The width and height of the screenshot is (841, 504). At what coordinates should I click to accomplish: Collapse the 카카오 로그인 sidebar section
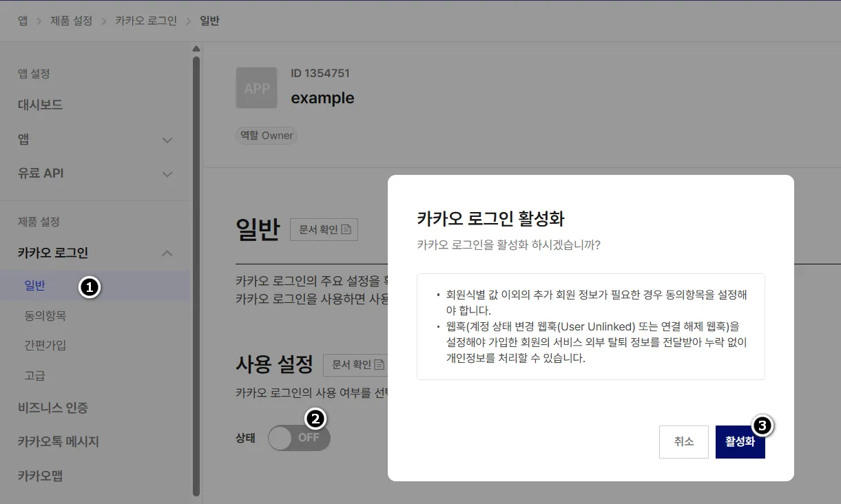[x=167, y=253]
